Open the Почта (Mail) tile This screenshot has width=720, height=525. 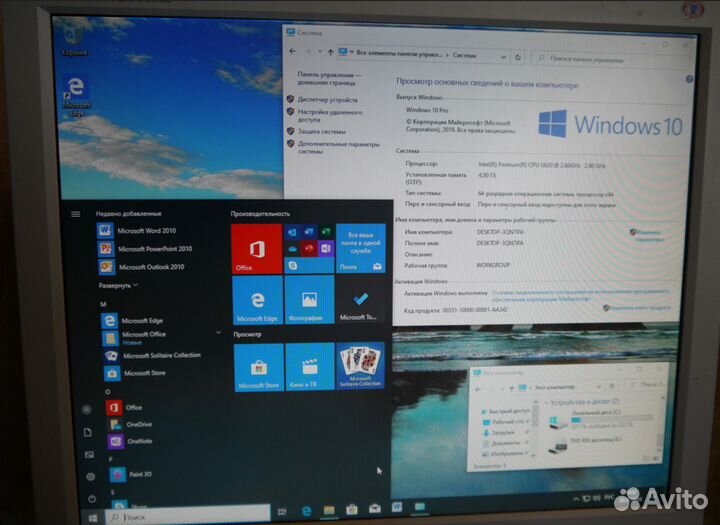coord(361,248)
